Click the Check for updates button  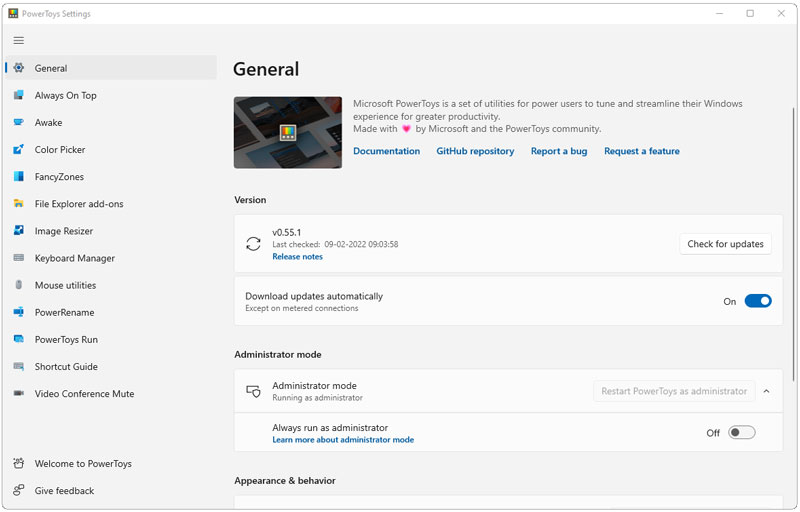point(725,244)
